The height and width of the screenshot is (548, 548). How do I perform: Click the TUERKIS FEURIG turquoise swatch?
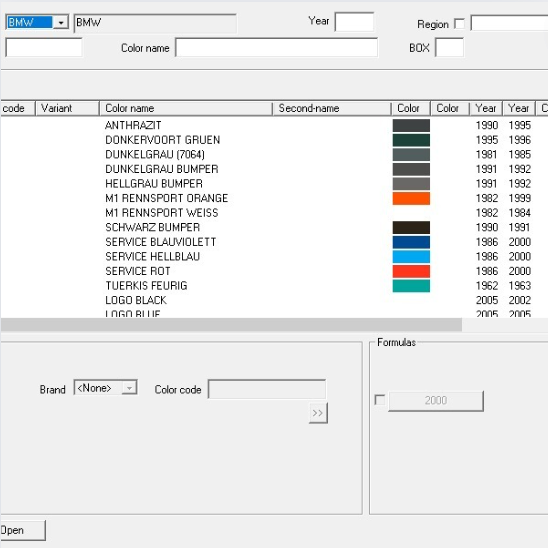[x=411, y=286]
